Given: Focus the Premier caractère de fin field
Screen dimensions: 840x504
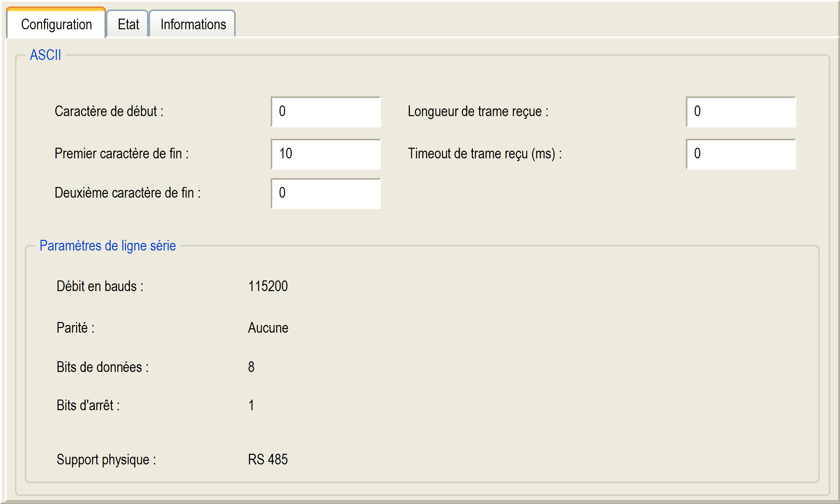Looking at the screenshot, I should [x=326, y=154].
